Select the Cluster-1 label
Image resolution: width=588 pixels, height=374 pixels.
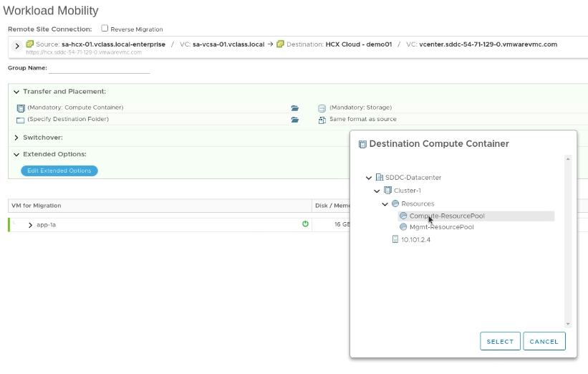pos(408,191)
